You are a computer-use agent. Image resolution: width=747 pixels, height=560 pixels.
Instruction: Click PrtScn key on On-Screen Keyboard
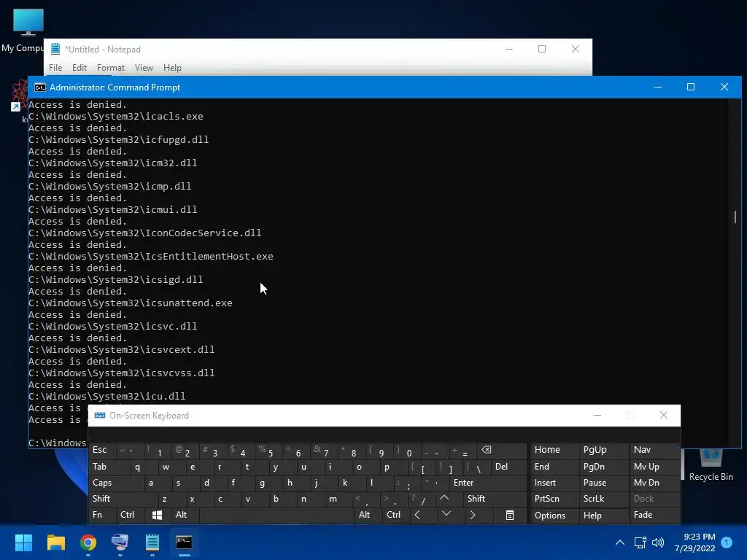click(554, 499)
